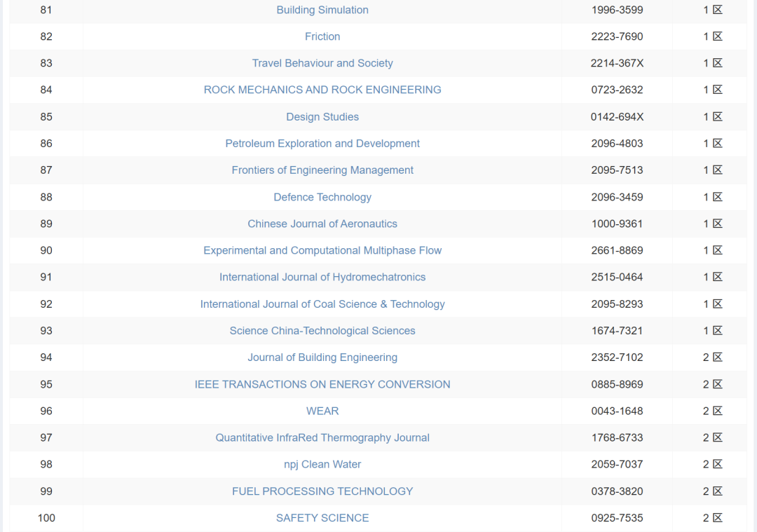Click row number 87

[x=46, y=170]
